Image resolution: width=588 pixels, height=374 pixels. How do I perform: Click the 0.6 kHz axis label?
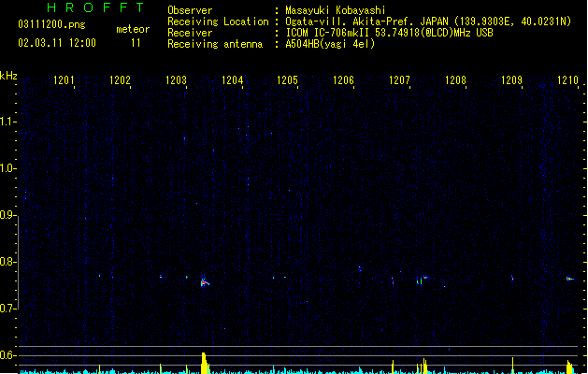[7, 355]
